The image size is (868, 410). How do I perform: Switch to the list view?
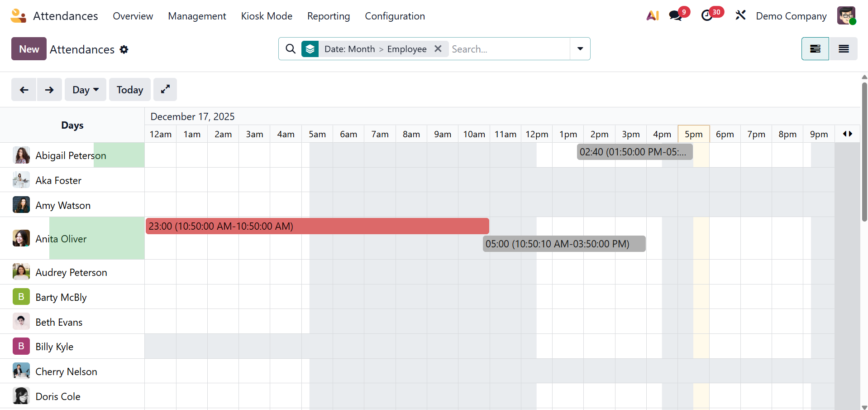pos(844,49)
